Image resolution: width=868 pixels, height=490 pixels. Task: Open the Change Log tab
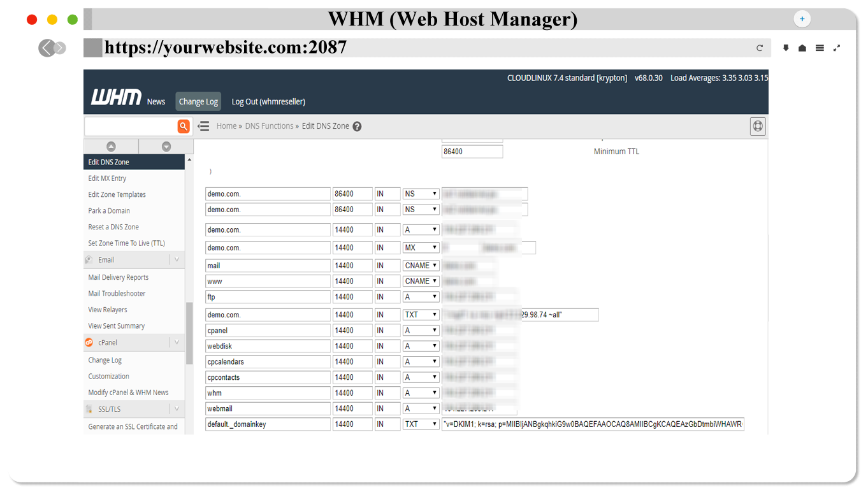coord(198,101)
